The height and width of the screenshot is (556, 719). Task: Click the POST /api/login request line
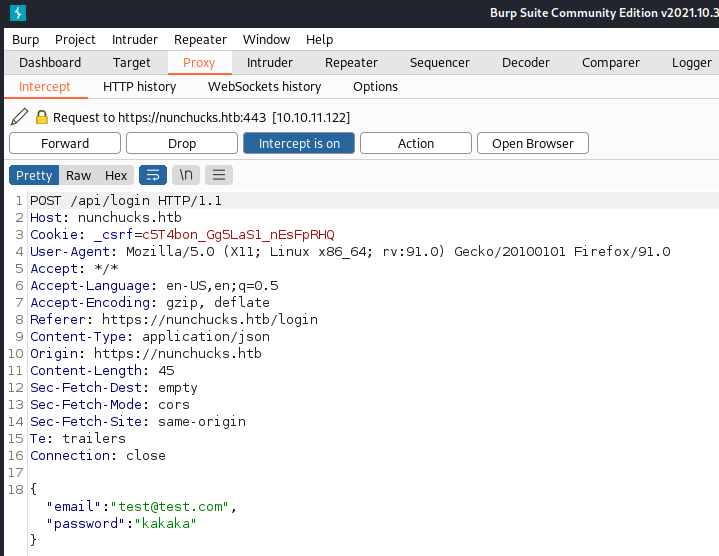pos(126,201)
